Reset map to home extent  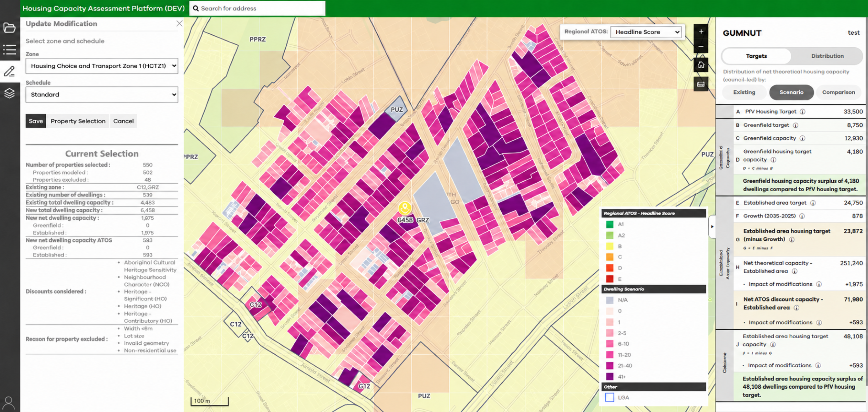(x=701, y=65)
